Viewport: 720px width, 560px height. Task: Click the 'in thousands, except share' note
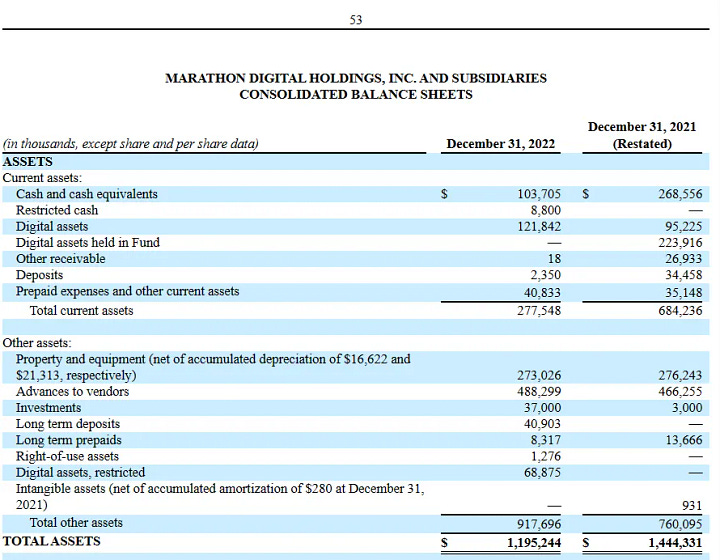pos(130,144)
